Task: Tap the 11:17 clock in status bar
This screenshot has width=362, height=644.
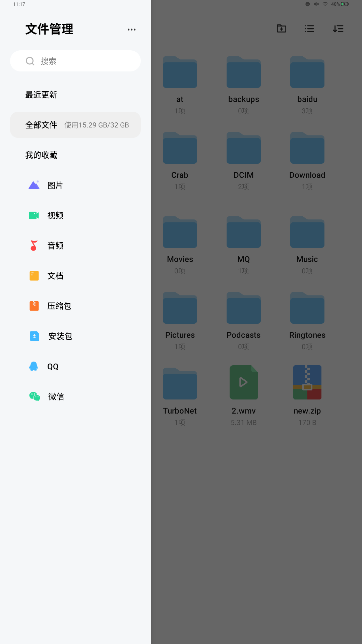Action: (x=19, y=4)
